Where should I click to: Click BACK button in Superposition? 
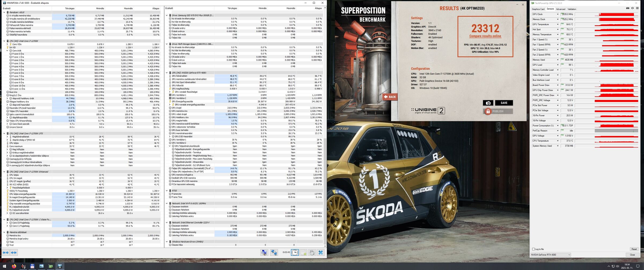tap(390, 97)
